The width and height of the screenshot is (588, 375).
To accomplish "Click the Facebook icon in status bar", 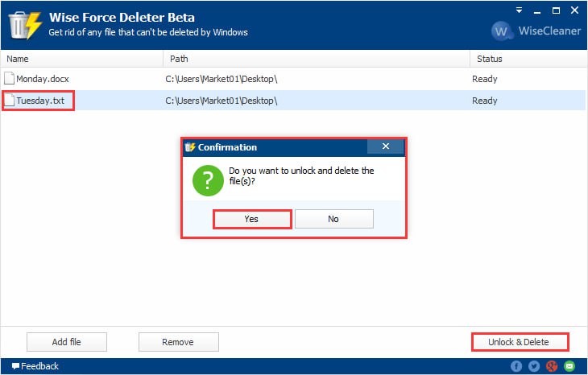I will [516, 367].
